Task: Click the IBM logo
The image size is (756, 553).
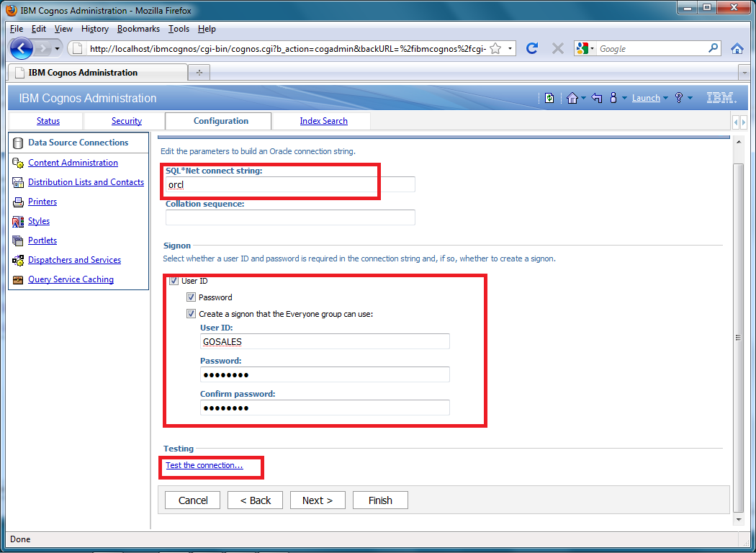Action: click(x=721, y=98)
